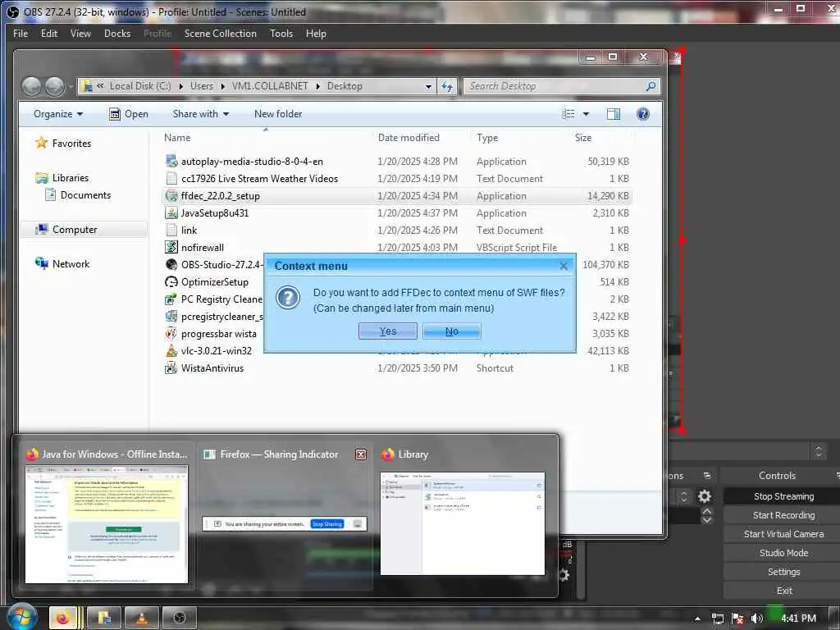Viewport: 840px width, 630px height.
Task: Click the Explorer help icon
Action: (x=642, y=113)
